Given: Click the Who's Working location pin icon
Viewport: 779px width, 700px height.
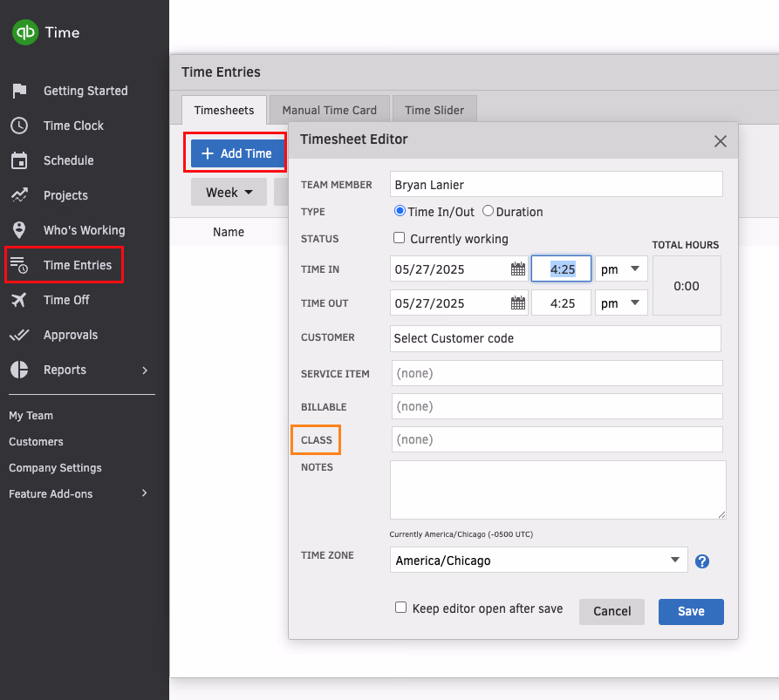Looking at the screenshot, I should 19,230.
